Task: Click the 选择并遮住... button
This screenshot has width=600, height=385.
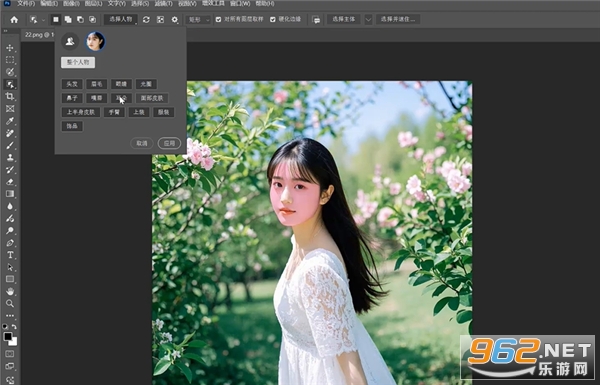Action: tap(398, 19)
